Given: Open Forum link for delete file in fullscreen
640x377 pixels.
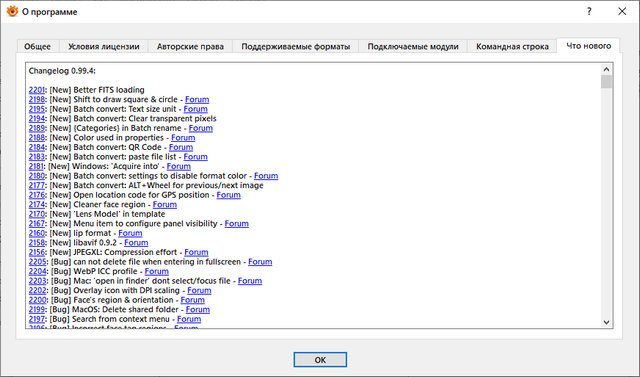Looking at the screenshot, I should (260, 262).
